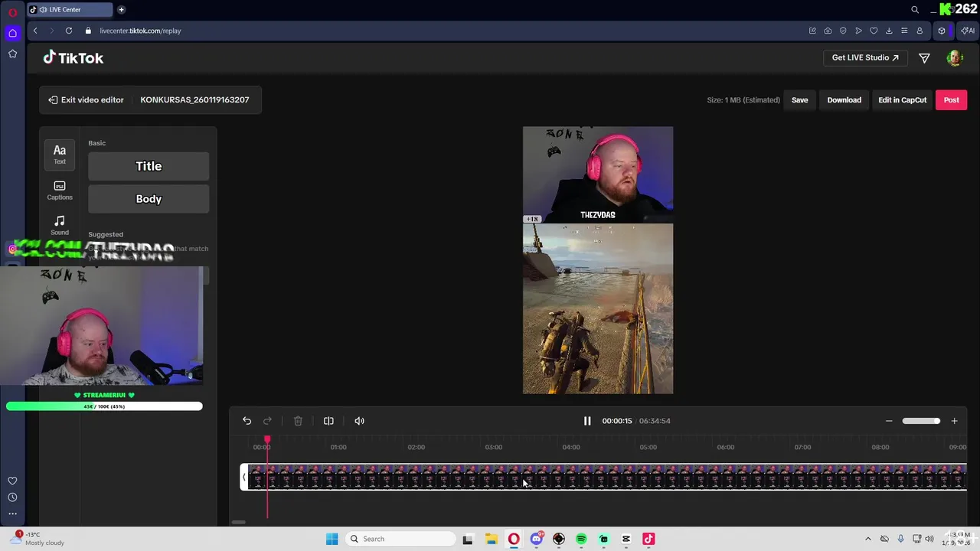The height and width of the screenshot is (551, 980).
Task: Open Opera sidebar history clock
Action: (x=12, y=497)
